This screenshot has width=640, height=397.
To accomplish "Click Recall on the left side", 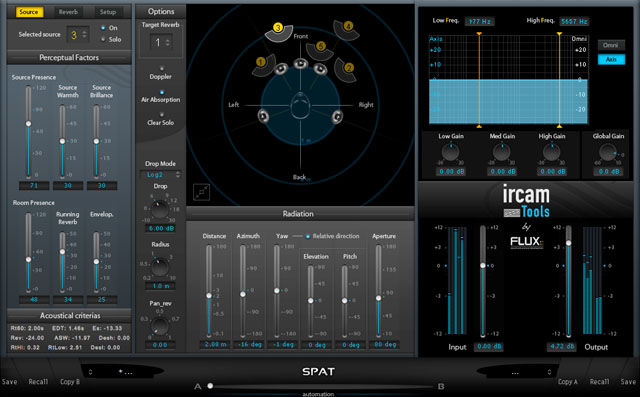I will [38, 382].
